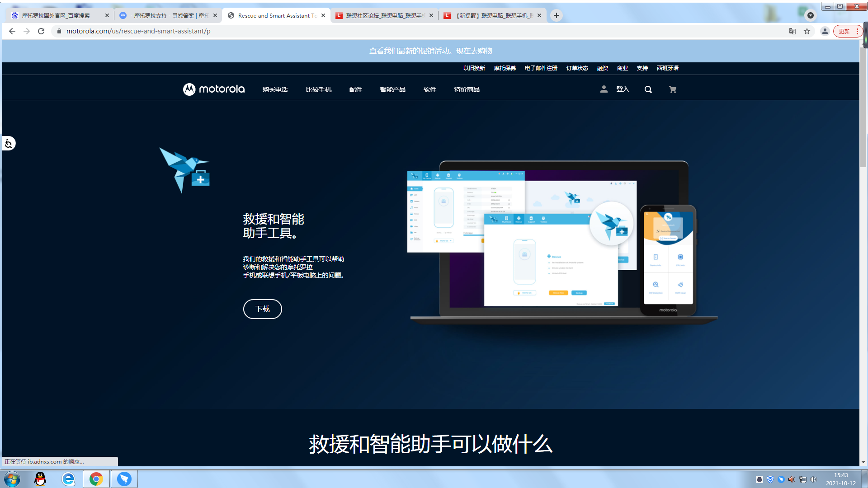Close the Rescue and Smart Assistant tab

pos(323,15)
